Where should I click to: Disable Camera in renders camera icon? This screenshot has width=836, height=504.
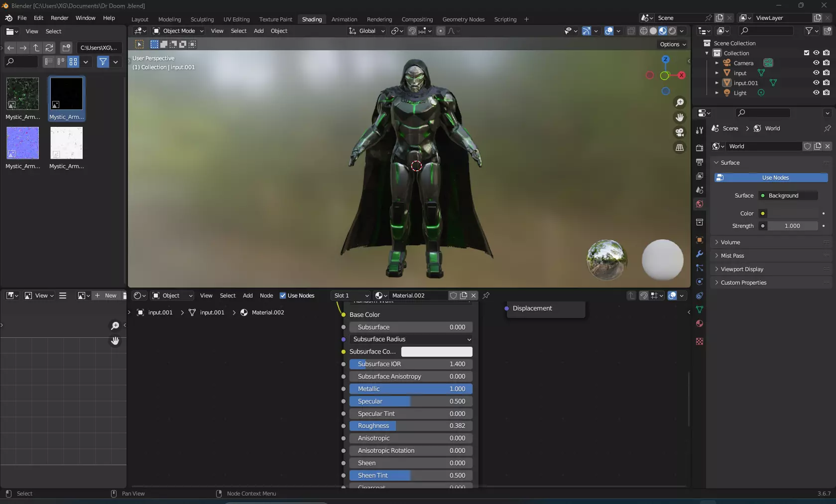[x=827, y=63]
